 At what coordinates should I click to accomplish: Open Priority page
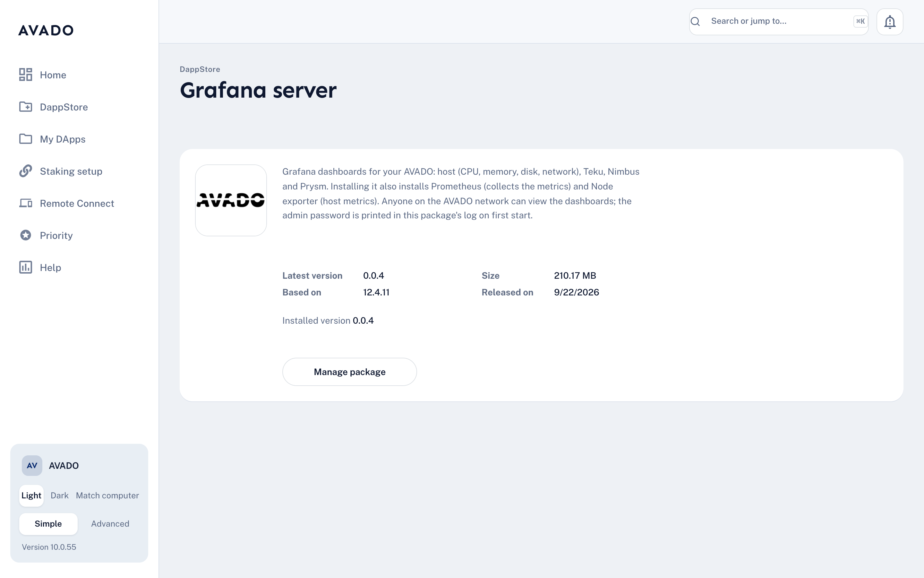[79, 235]
